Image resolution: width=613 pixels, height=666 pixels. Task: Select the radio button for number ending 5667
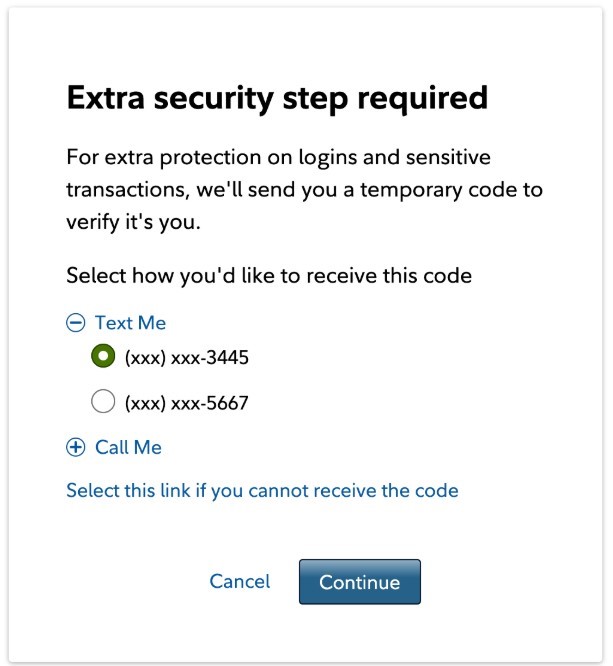(x=103, y=403)
